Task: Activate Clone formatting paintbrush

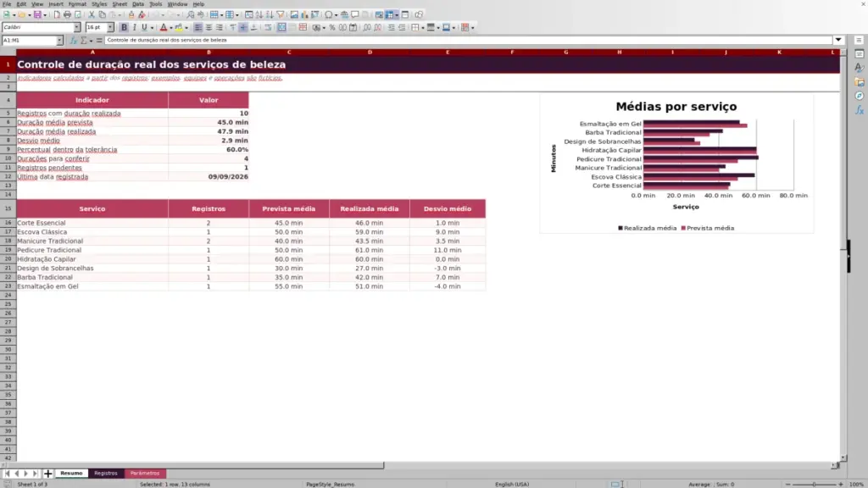Action: [131, 14]
